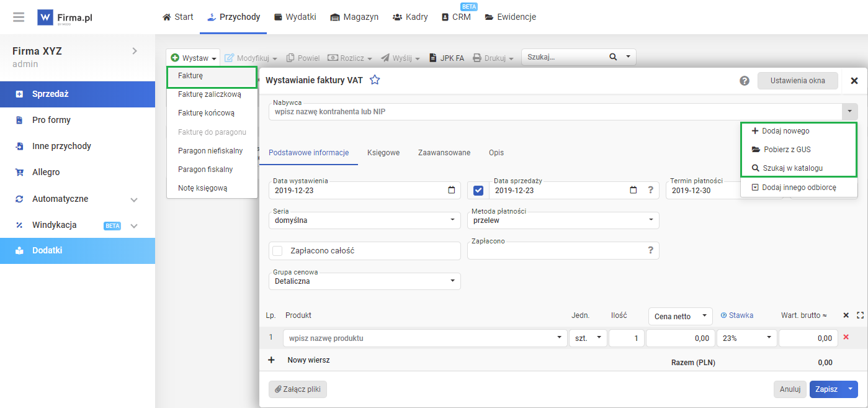Open Kadry tab

[x=410, y=17]
